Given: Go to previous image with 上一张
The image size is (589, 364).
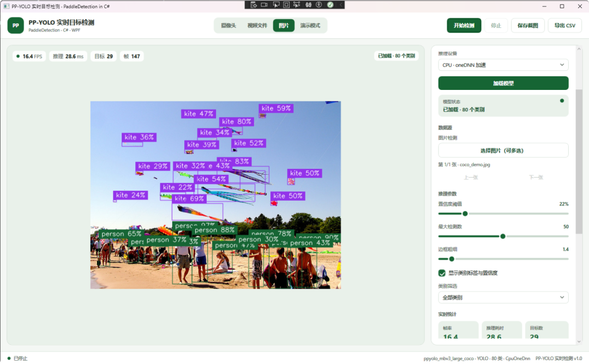Looking at the screenshot, I should pyautogui.click(x=471, y=178).
